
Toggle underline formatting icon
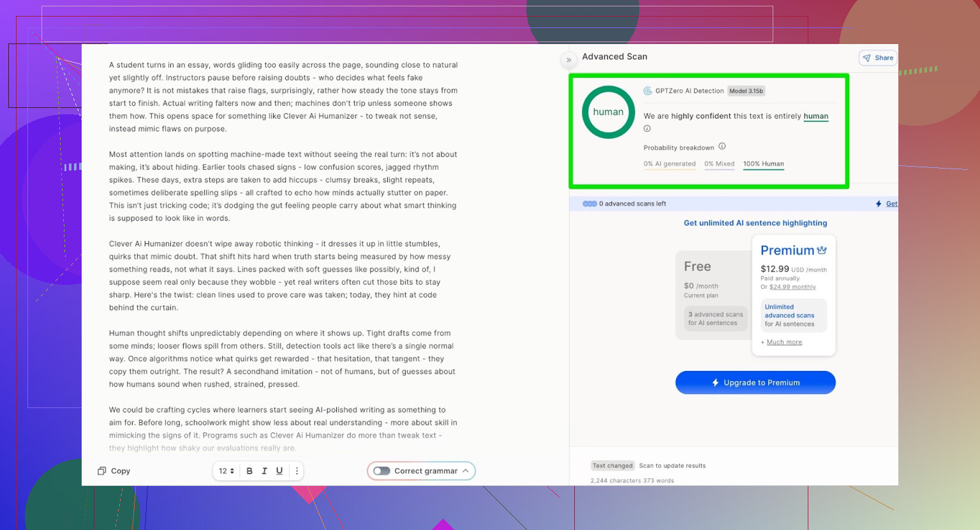(279, 471)
